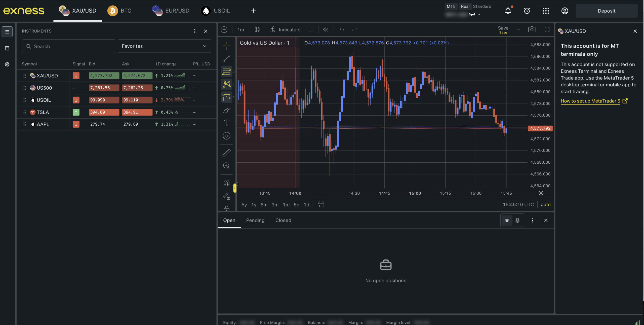This screenshot has height=325, width=644.
Task: Save the chart layout
Action: pos(503,30)
